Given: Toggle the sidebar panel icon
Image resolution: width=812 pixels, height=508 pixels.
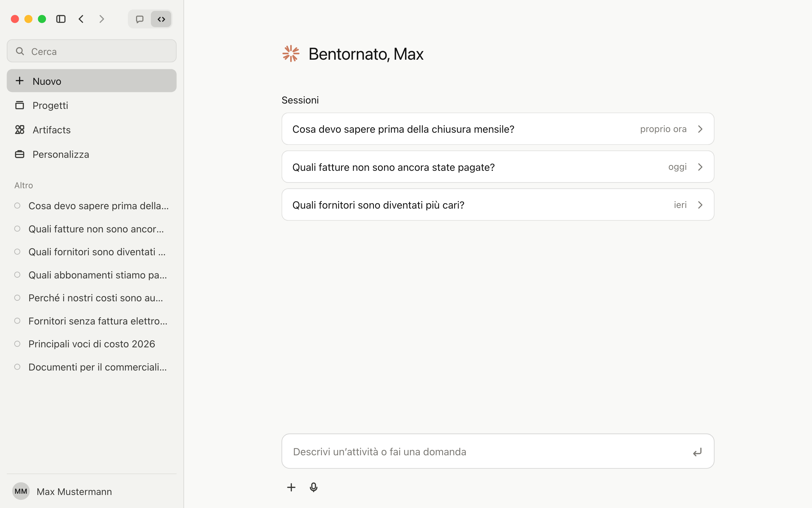Looking at the screenshot, I should pyautogui.click(x=61, y=19).
